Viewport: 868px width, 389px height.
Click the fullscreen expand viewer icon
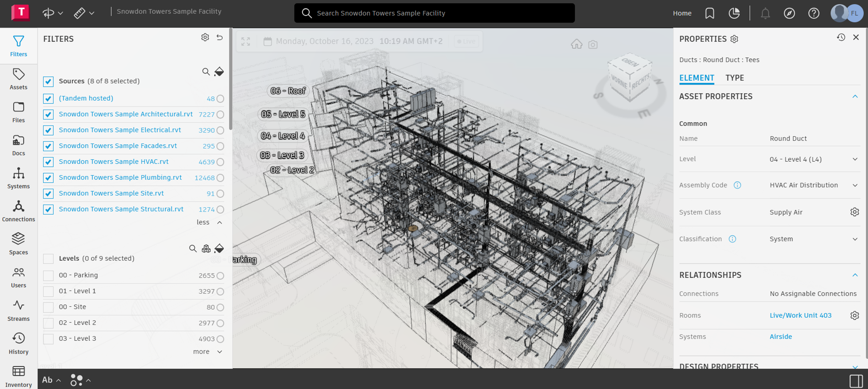246,41
